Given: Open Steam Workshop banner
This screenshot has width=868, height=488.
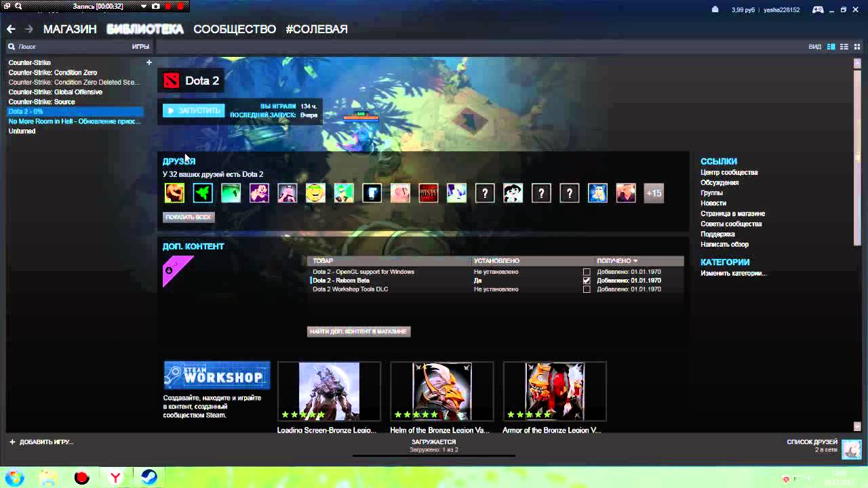Looking at the screenshot, I should click(x=217, y=375).
